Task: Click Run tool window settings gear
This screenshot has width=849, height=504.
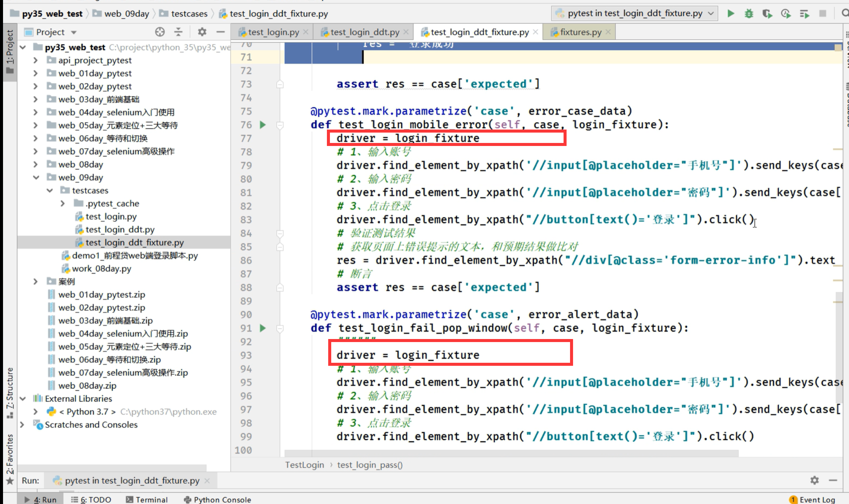Action: 814,480
